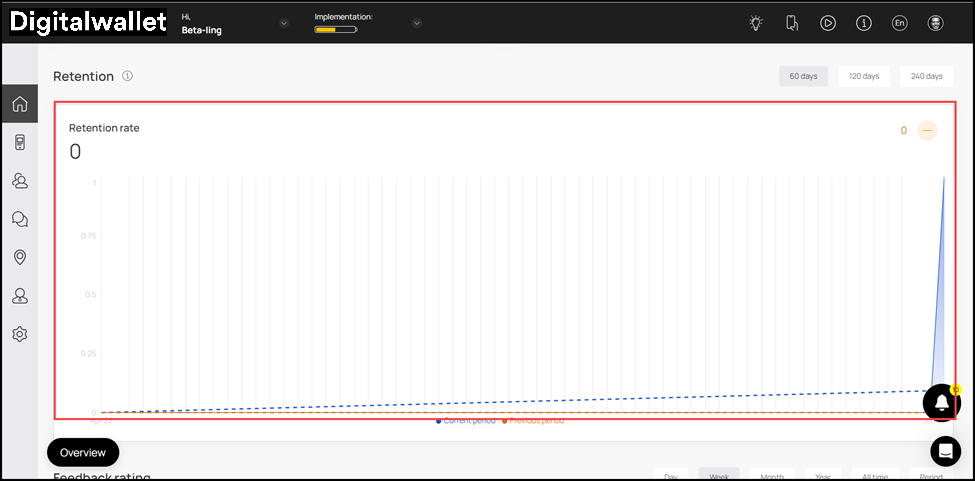
Task: Select the 60 days range
Action: pos(803,76)
